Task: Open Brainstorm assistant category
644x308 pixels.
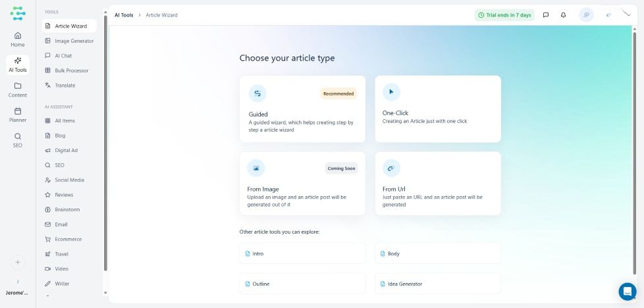Action: [69, 209]
